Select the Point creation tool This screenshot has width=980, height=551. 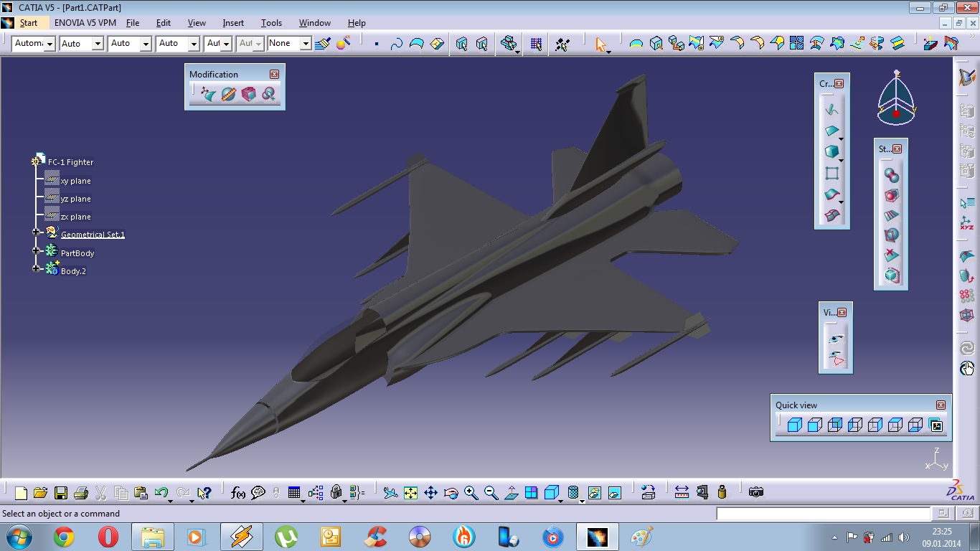click(377, 44)
